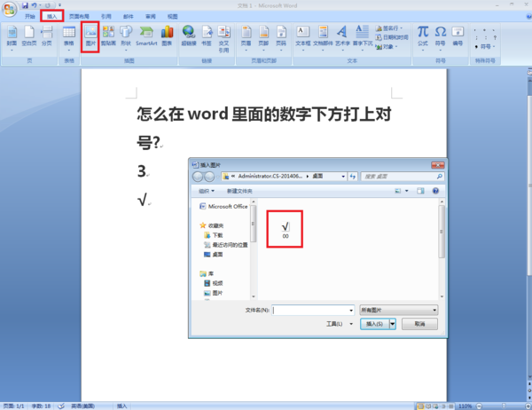Insert Date and Time (日期和时间)
Image resolution: width=532 pixels, height=410 pixels.
pyautogui.click(x=392, y=37)
